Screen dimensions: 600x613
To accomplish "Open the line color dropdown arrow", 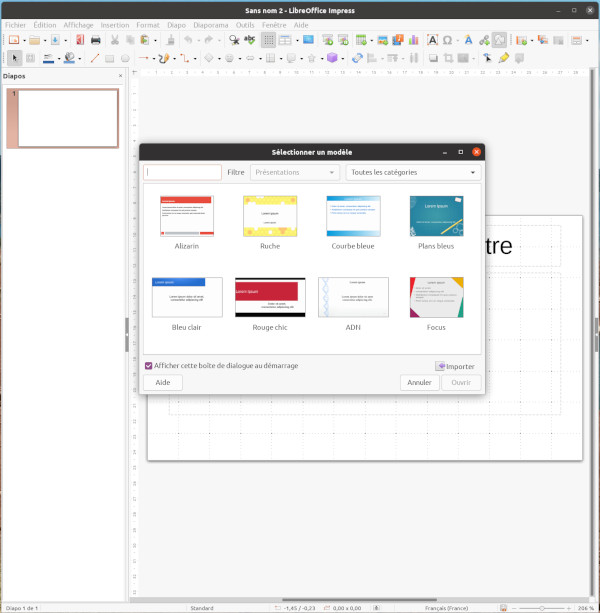I will click(59, 59).
